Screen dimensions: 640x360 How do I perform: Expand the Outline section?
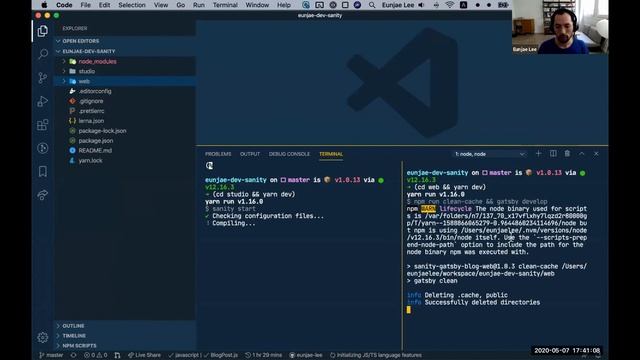[125, 326]
